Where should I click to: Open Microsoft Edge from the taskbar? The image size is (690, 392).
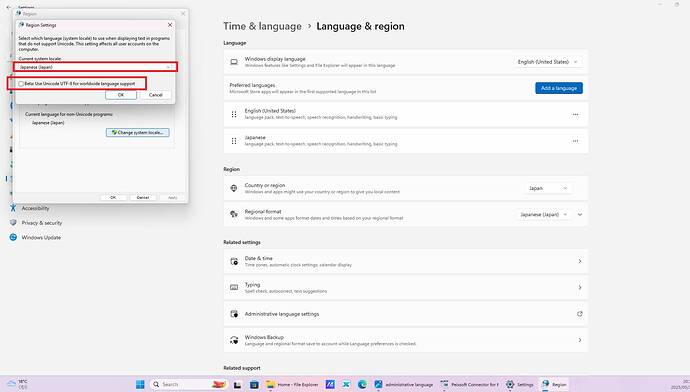(x=362, y=385)
